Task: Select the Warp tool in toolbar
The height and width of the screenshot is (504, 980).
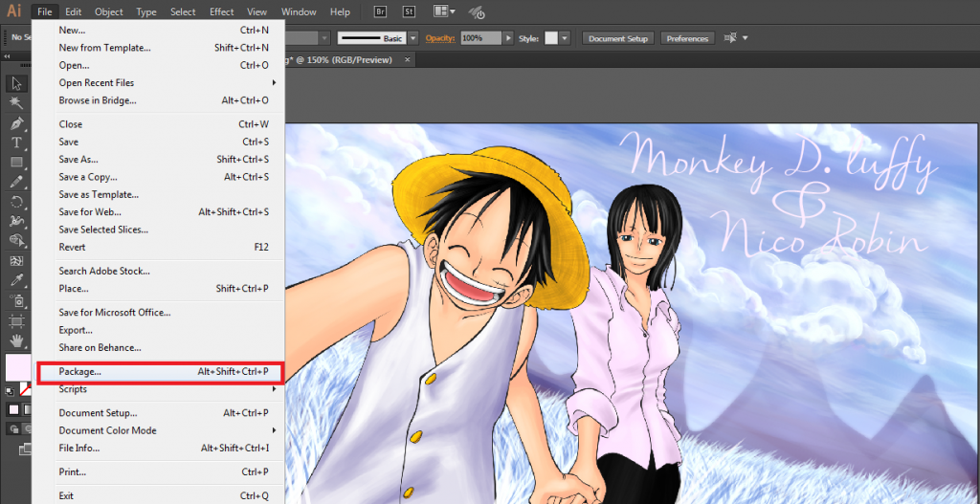Action: pyautogui.click(x=16, y=221)
